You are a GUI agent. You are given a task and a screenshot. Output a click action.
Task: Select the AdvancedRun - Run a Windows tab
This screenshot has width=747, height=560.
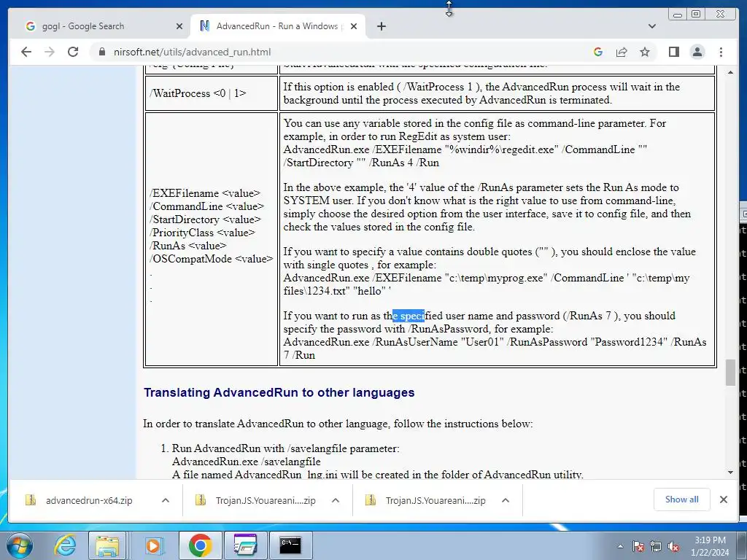point(278,26)
